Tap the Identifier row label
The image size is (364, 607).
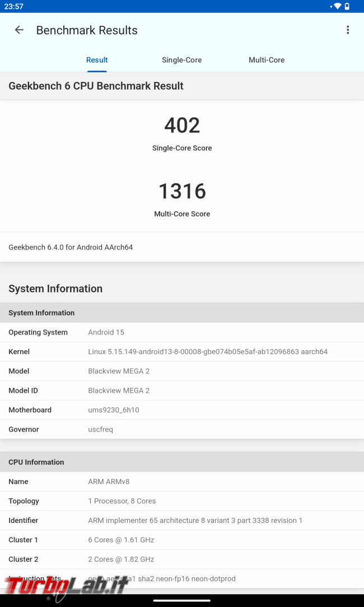point(23,520)
